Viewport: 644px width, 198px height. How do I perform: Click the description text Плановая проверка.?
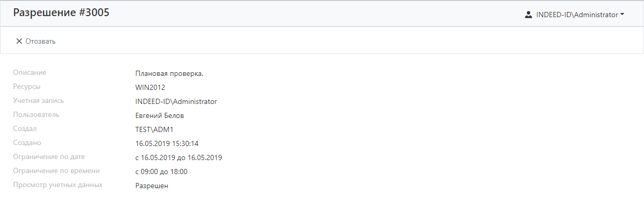tap(169, 73)
